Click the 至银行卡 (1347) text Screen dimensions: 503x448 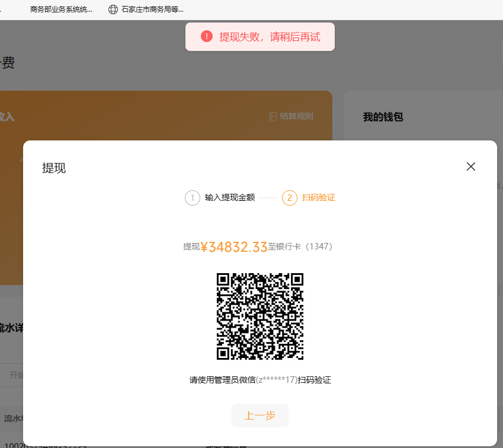(x=300, y=247)
